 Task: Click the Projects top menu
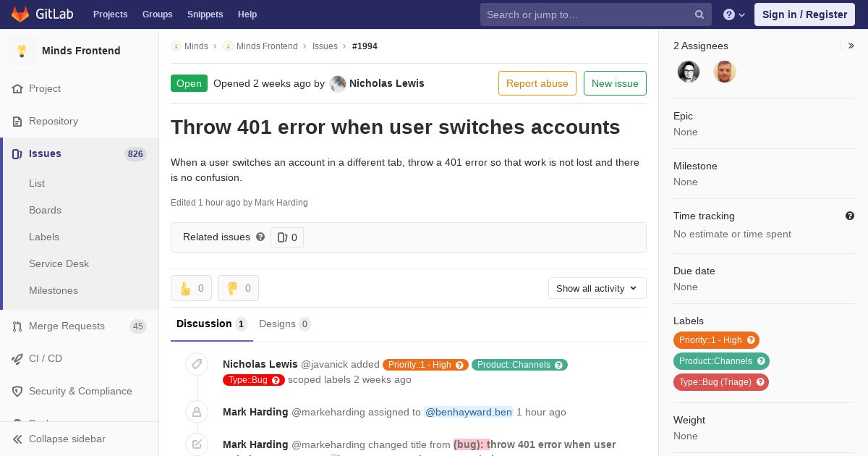click(x=110, y=14)
